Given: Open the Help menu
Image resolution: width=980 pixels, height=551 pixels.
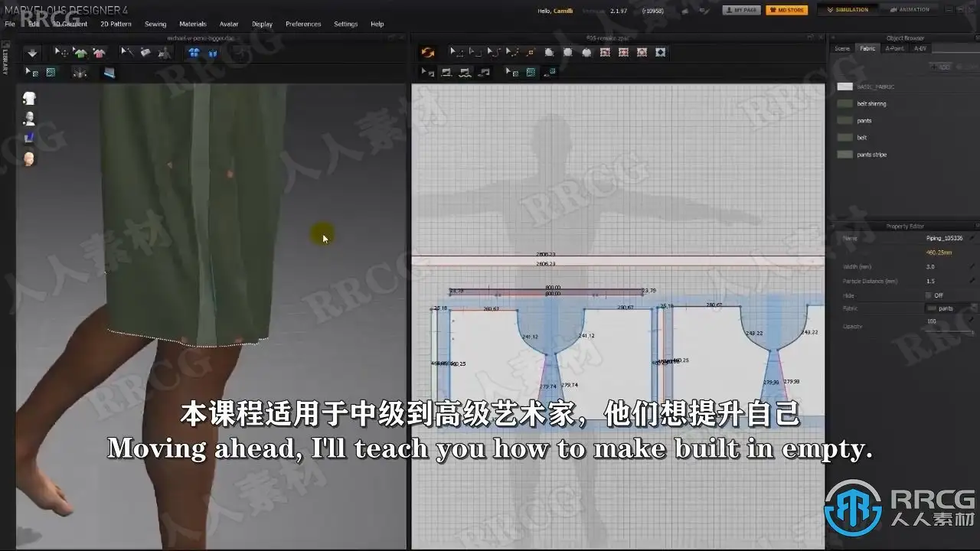Looking at the screenshot, I should coord(377,24).
